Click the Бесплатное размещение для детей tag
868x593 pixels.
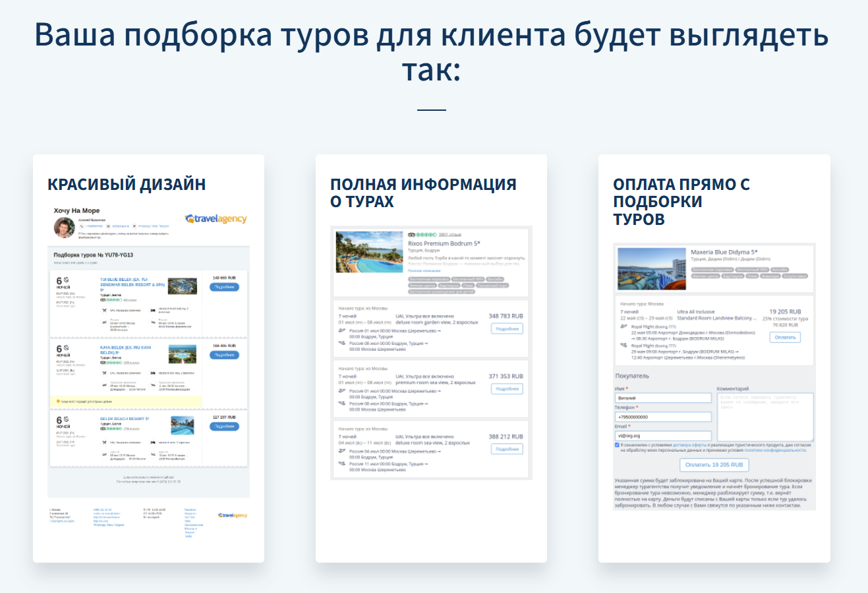coord(442,292)
